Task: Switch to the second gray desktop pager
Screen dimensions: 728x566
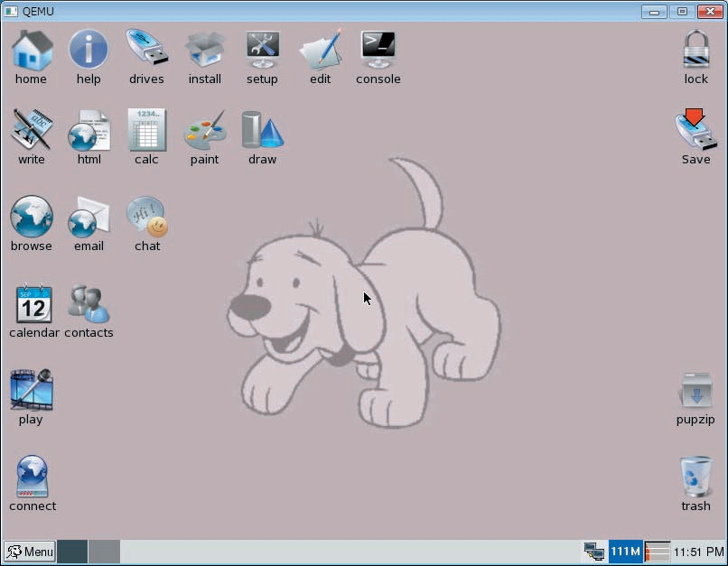Action: (x=104, y=552)
